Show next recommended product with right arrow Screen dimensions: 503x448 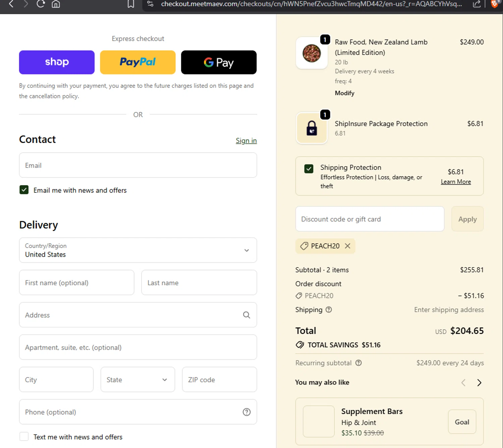pos(479,383)
